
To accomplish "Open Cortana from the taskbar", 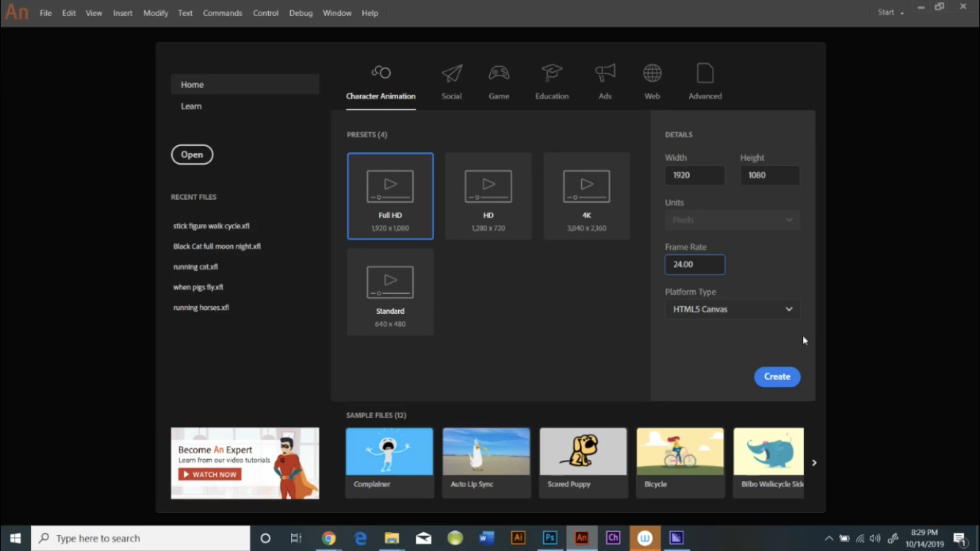I will point(266,539).
